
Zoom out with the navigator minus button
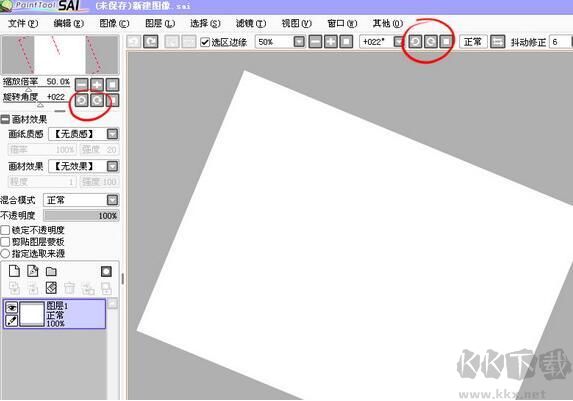click(81, 85)
